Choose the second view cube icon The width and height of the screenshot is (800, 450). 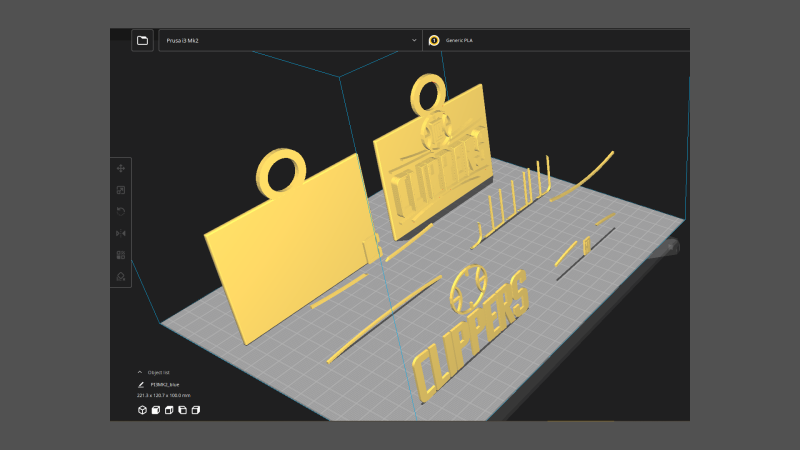[x=156, y=410]
